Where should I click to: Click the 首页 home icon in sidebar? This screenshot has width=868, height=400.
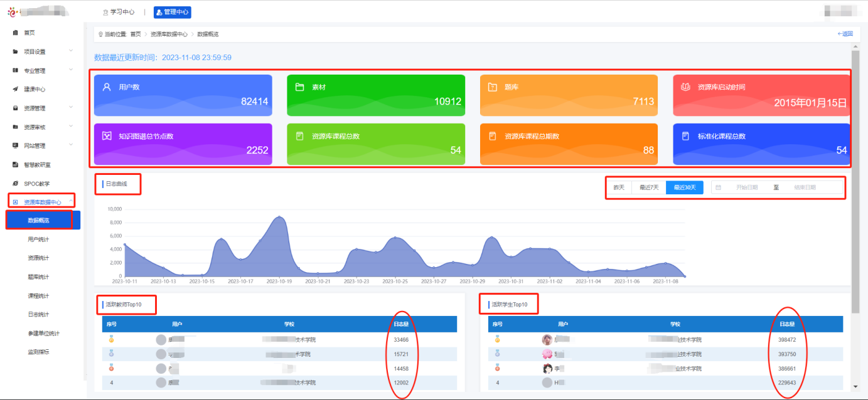click(x=15, y=33)
